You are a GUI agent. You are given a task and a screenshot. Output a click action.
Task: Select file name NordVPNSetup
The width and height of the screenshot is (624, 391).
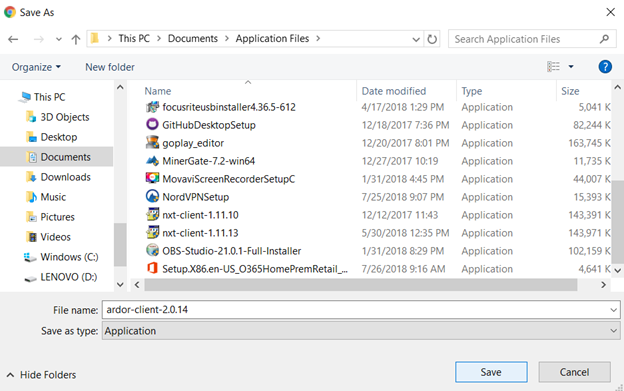click(x=195, y=196)
